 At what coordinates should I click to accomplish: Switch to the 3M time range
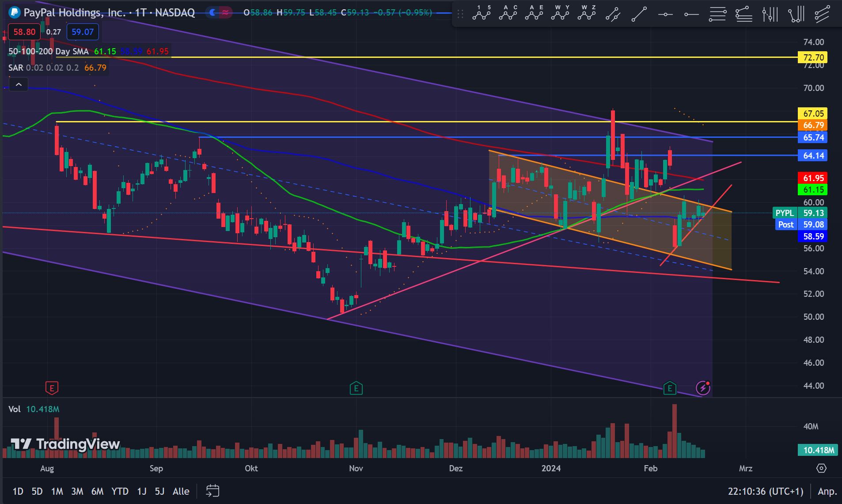tap(77, 491)
